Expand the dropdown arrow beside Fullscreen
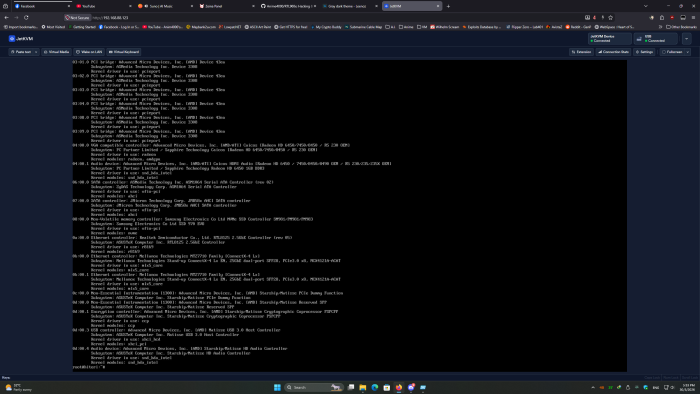This screenshot has height=394, width=700. [688, 52]
